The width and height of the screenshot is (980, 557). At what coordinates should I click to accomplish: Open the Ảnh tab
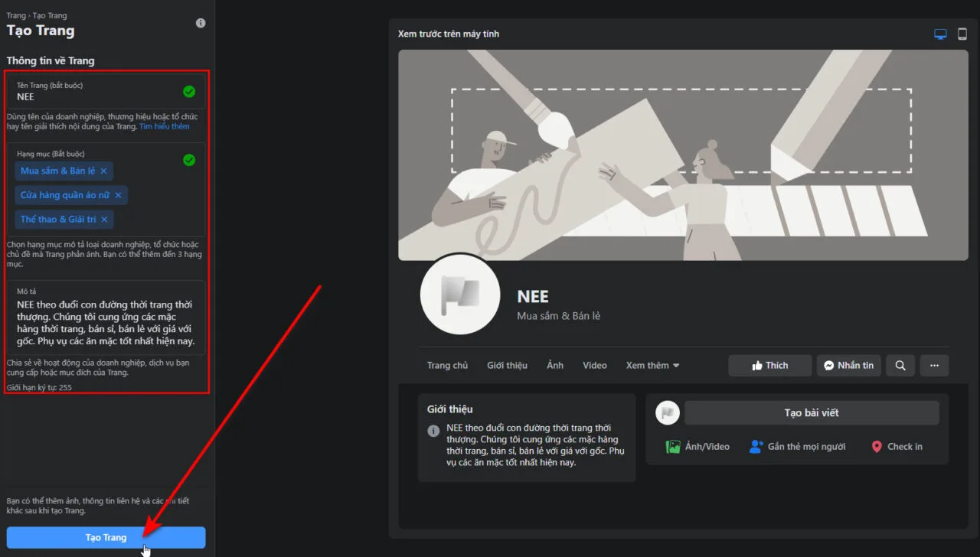[x=555, y=366]
